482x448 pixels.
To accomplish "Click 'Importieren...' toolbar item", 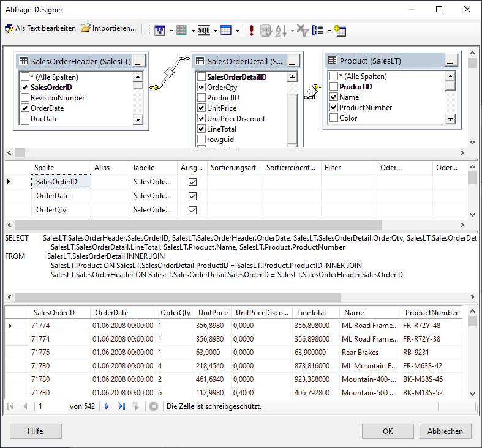I will [x=109, y=28].
